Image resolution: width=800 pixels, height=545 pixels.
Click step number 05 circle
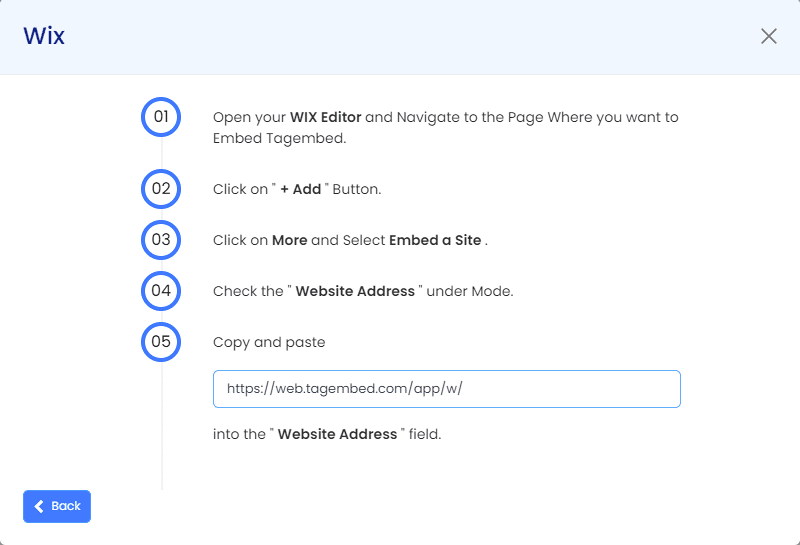coord(161,342)
